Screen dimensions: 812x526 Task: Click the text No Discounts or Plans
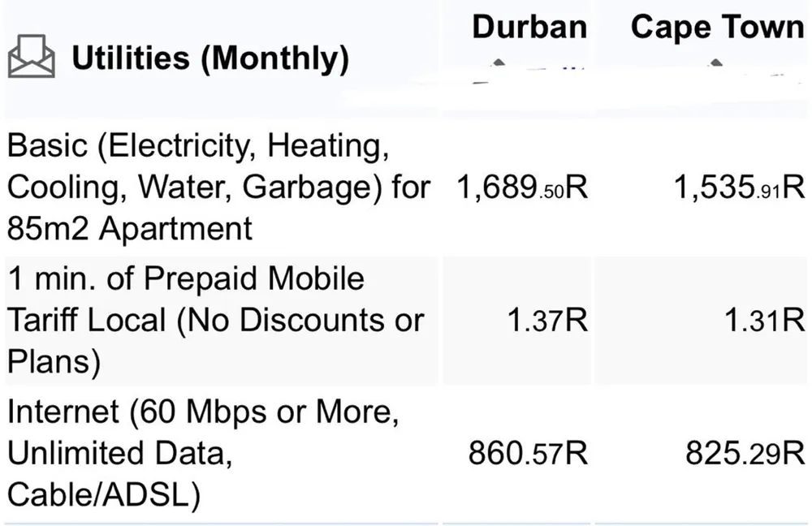215,341
